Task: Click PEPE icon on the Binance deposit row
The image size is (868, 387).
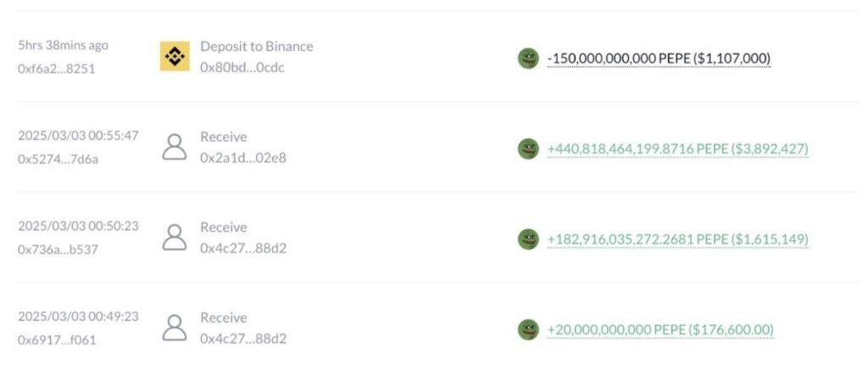Action: point(528,58)
